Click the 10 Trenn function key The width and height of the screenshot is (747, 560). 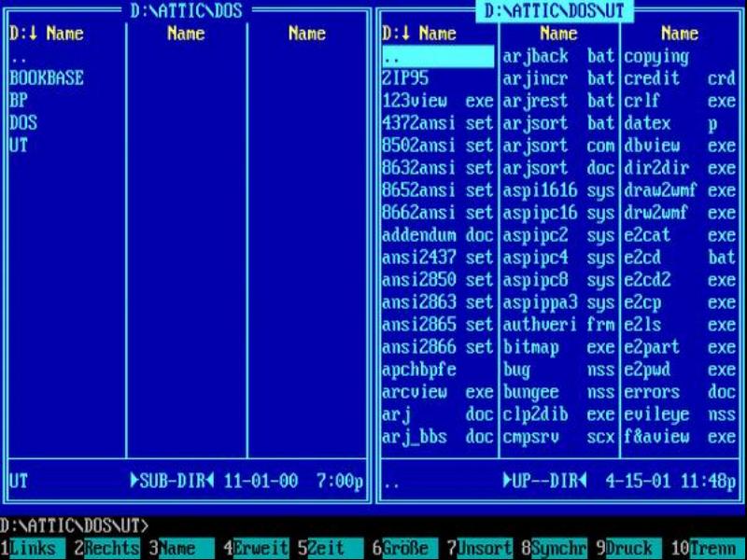(x=704, y=548)
